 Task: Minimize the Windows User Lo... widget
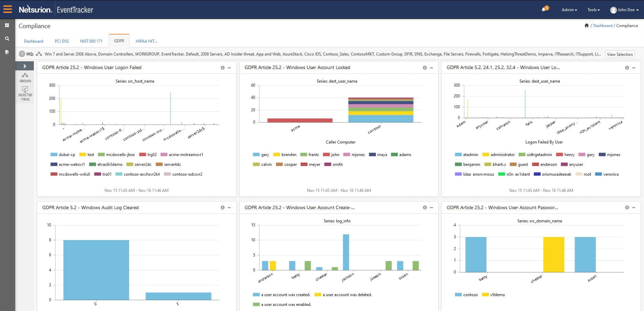click(634, 68)
